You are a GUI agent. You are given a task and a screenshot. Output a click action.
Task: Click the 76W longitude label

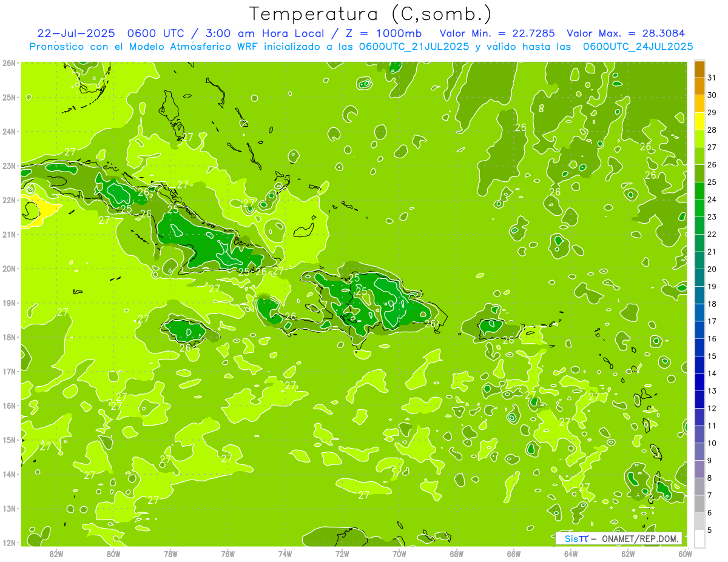(x=227, y=554)
